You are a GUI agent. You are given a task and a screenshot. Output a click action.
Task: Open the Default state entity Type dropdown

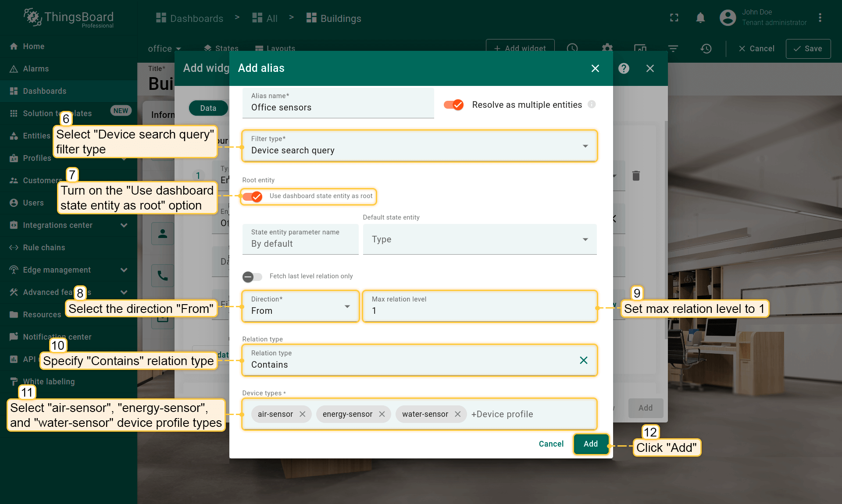click(479, 239)
